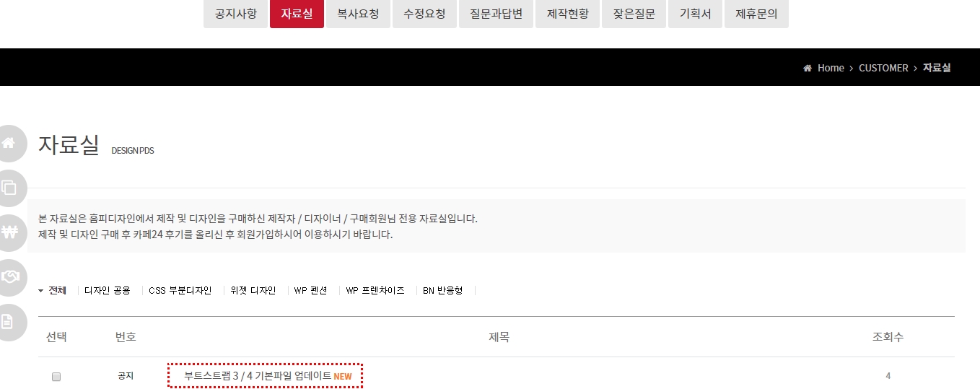Show the WP 프랜차이즈 category
Screen dimensions: 980x389
(375, 291)
